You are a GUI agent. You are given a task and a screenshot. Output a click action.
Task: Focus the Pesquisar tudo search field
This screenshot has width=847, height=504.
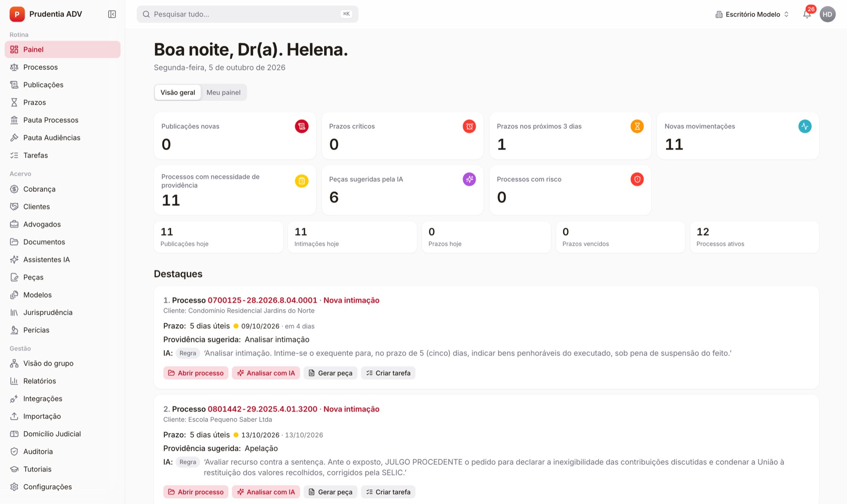(x=248, y=14)
